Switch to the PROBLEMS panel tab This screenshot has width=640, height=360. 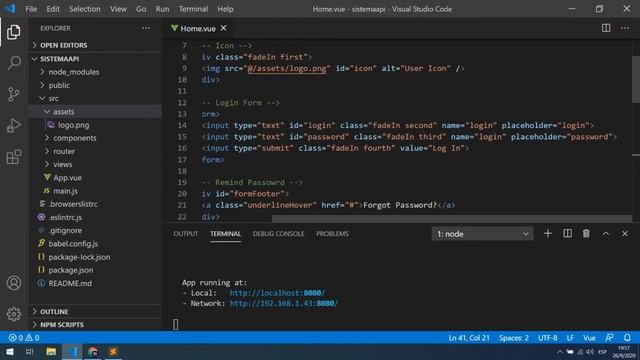pyautogui.click(x=332, y=233)
